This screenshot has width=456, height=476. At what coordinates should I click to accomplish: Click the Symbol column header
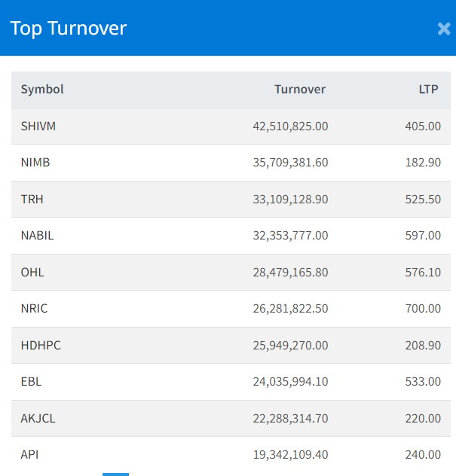tap(42, 90)
